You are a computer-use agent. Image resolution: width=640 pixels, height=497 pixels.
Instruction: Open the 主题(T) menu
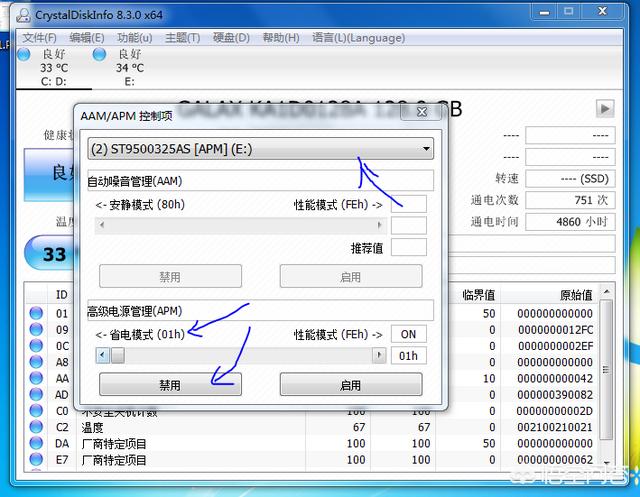tap(182, 37)
